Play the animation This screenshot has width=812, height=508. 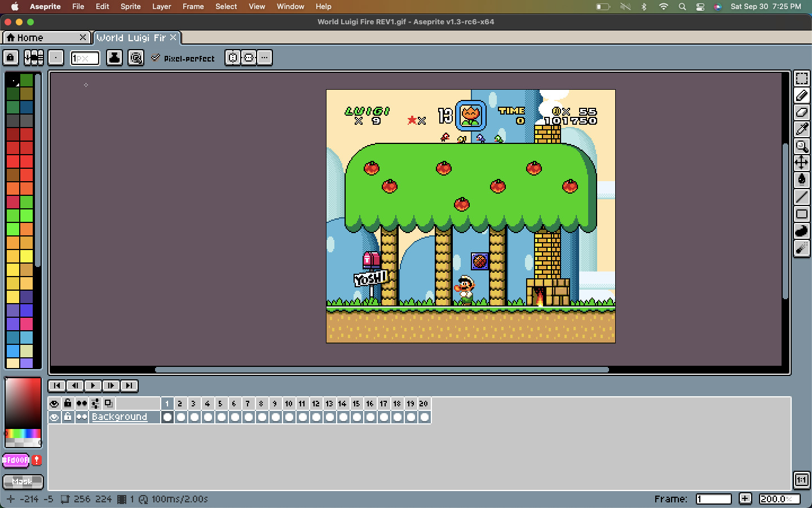[93, 386]
